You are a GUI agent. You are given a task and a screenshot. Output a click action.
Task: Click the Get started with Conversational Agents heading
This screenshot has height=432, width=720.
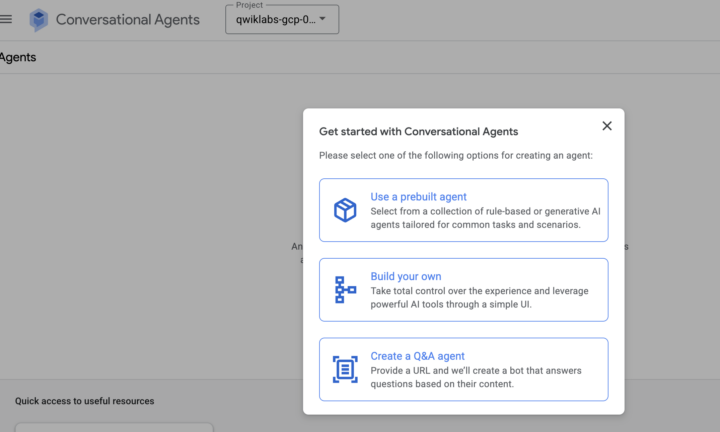(x=419, y=131)
